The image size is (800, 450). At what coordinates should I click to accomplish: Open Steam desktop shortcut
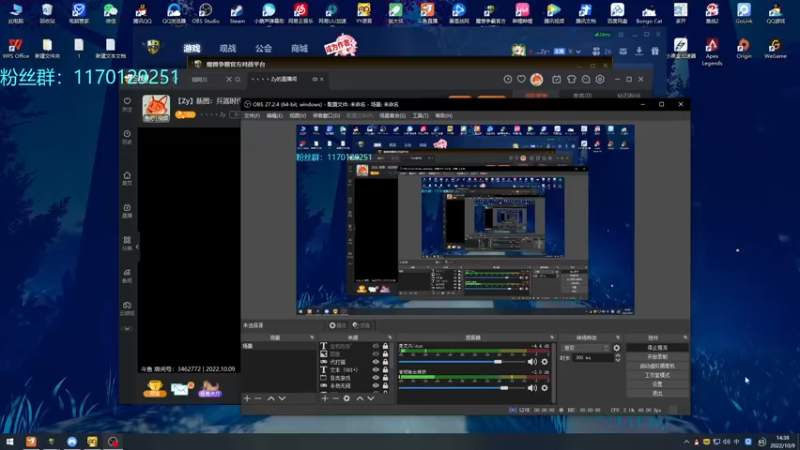click(237, 14)
